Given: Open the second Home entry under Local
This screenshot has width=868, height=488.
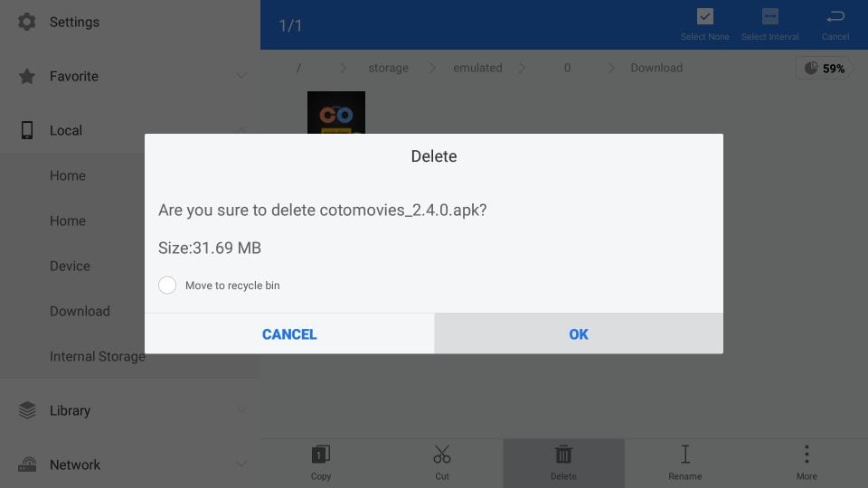Looking at the screenshot, I should pyautogui.click(x=68, y=221).
